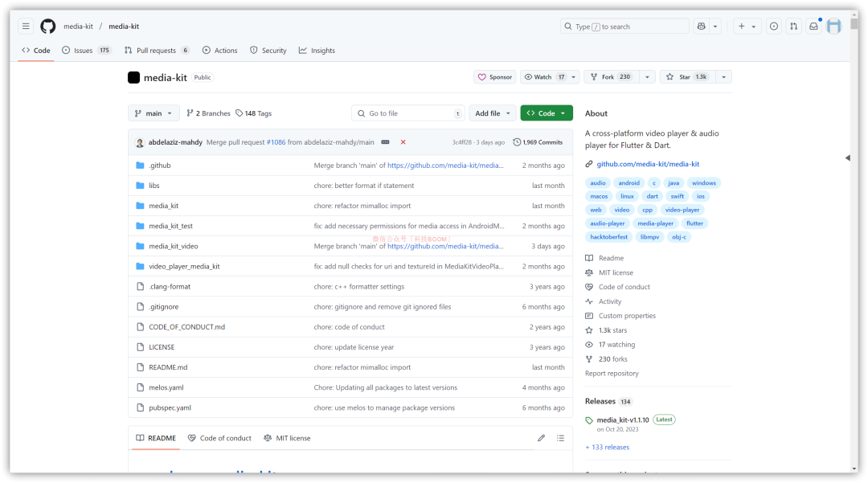
Task: Focus the Go to file input
Action: pos(407,113)
